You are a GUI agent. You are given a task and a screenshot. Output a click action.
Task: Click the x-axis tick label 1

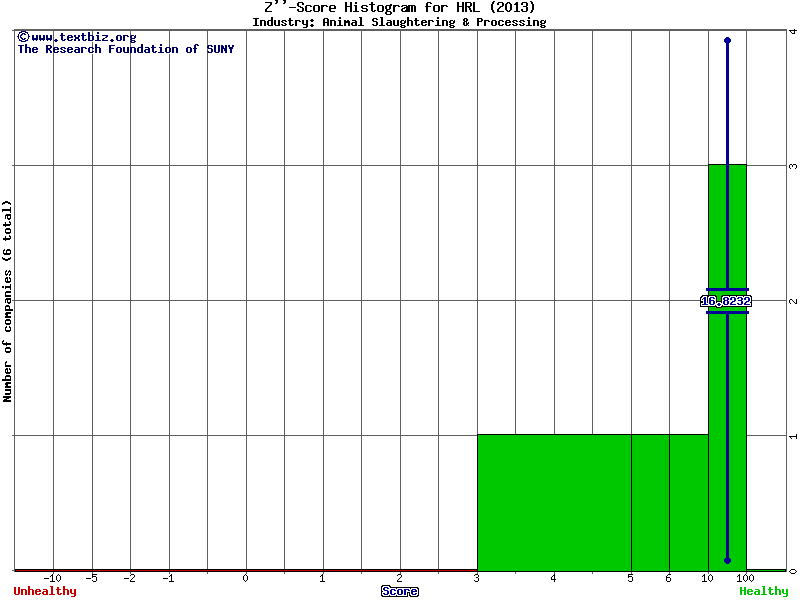[x=322, y=578]
